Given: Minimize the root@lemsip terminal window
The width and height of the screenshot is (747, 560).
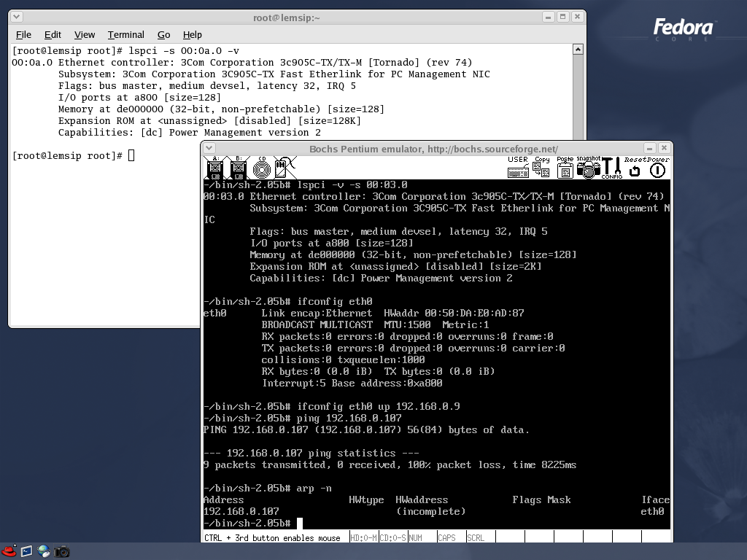Looking at the screenshot, I should tap(549, 17).
